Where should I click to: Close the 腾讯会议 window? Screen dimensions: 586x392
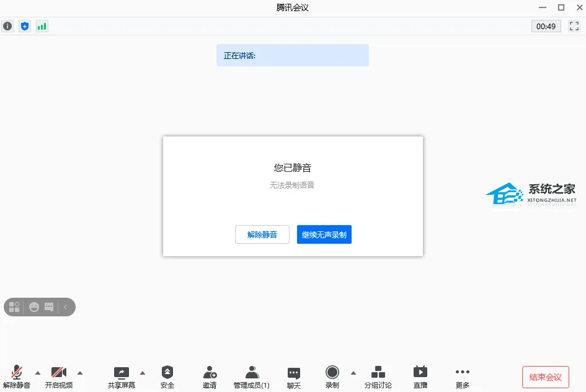pos(579,7)
